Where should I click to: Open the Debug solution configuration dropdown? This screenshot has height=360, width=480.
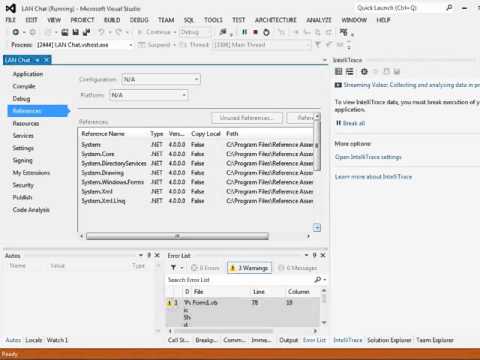click(195, 32)
